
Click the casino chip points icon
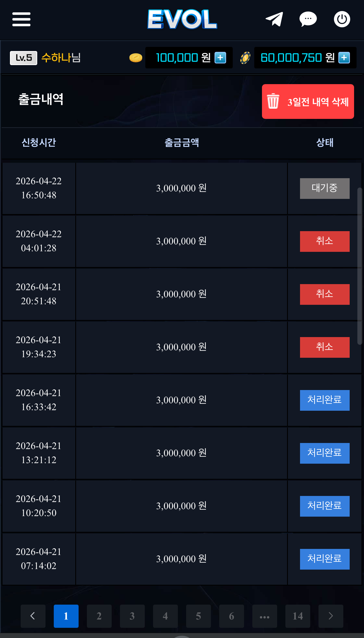point(245,58)
